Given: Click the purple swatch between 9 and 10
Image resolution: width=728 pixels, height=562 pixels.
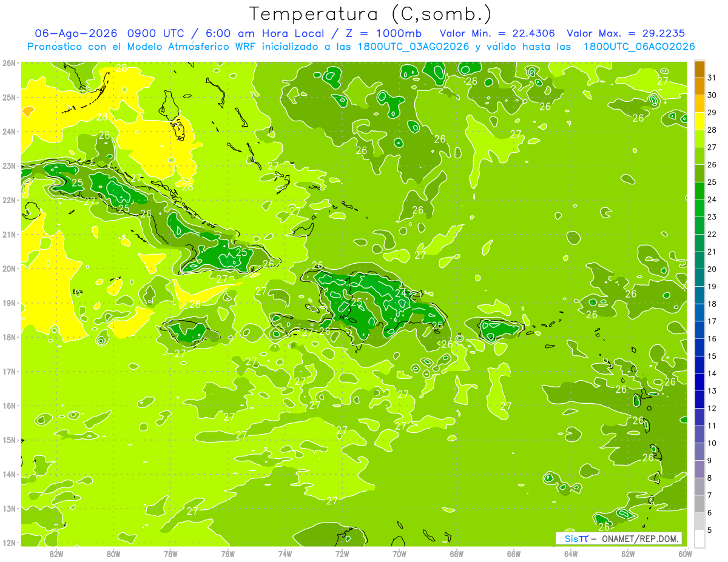Looking at the screenshot, I should point(699,452).
